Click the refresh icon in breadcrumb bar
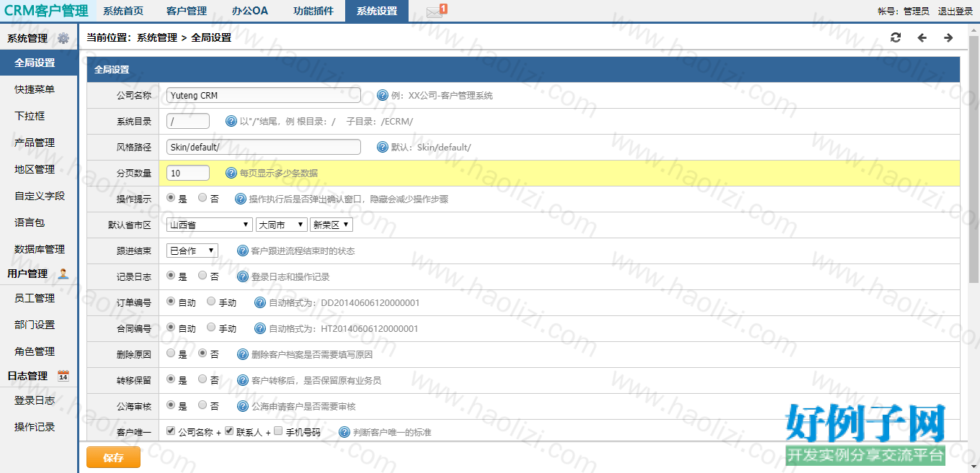Image resolution: width=980 pixels, height=473 pixels. tap(896, 37)
